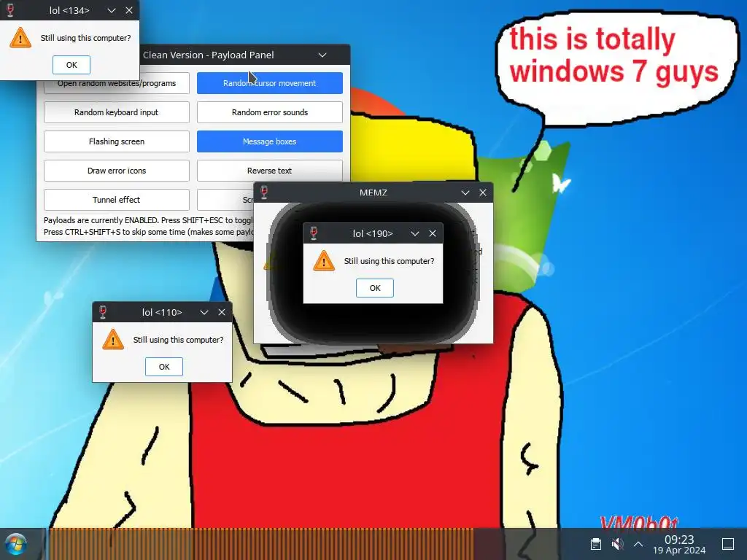Click the show desktop icon in taskbar
747x560 pixels.
[728, 544]
